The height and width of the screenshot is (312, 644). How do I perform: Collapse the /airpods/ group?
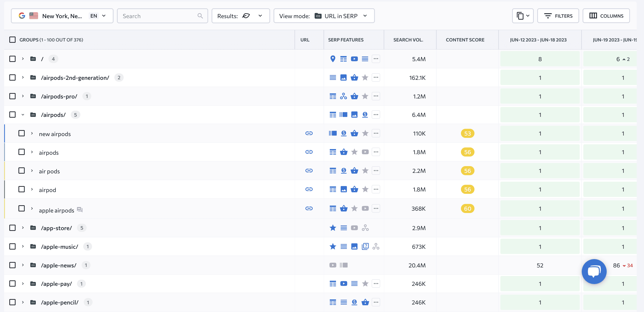click(23, 115)
